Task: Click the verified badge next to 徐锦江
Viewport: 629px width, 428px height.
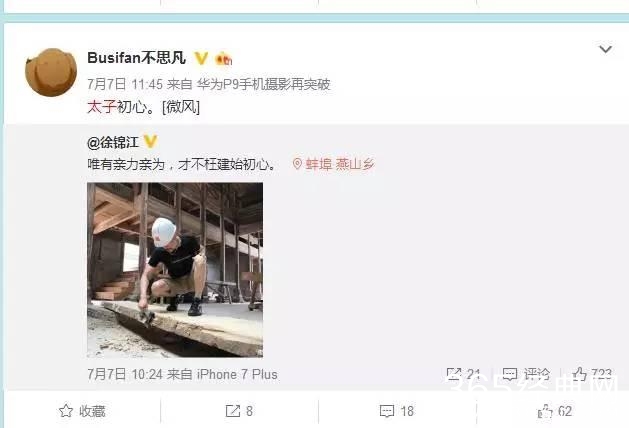Action: pyautogui.click(x=150, y=142)
